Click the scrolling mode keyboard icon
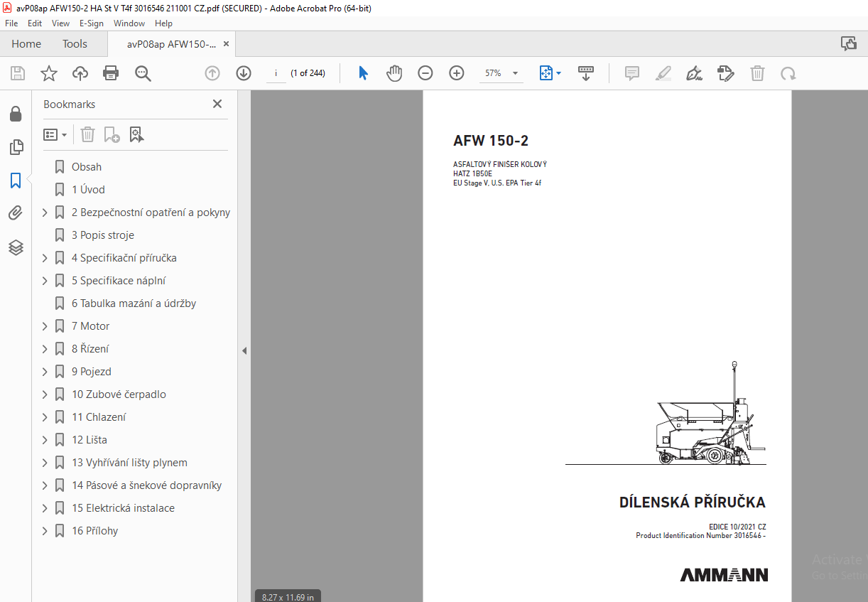The height and width of the screenshot is (602, 868). [x=586, y=73]
